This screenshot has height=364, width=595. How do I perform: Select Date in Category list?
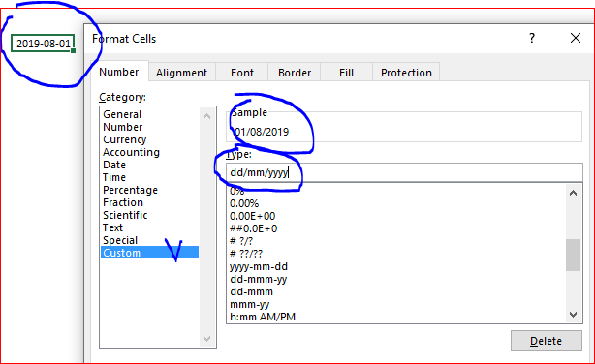pyautogui.click(x=114, y=165)
